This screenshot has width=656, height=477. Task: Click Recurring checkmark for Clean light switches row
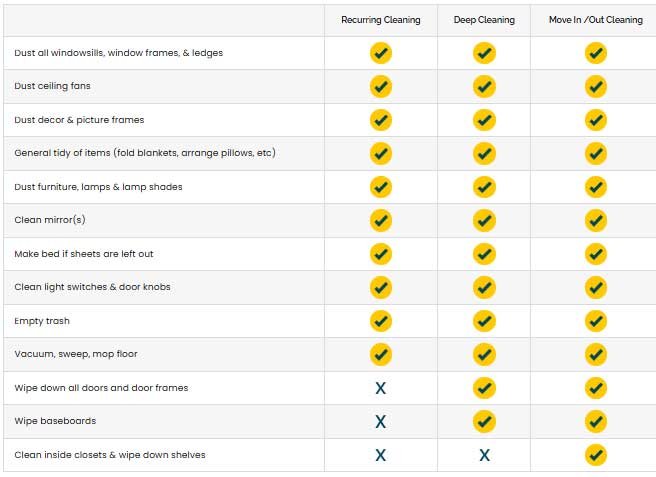pos(381,287)
